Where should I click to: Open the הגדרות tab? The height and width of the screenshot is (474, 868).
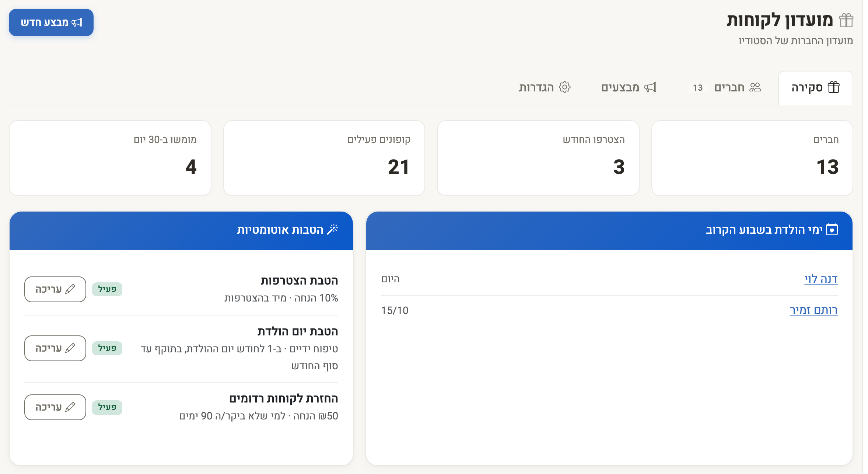pos(545,88)
